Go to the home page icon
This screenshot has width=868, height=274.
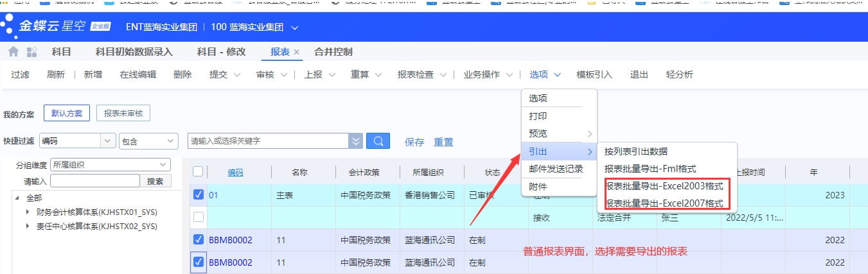click(x=13, y=52)
